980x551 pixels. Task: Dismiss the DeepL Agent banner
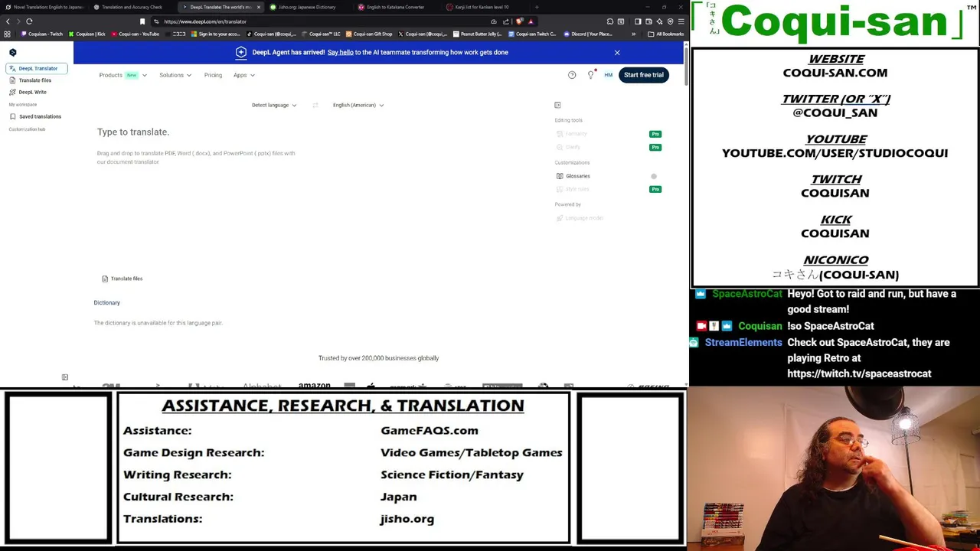click(617, 53)
